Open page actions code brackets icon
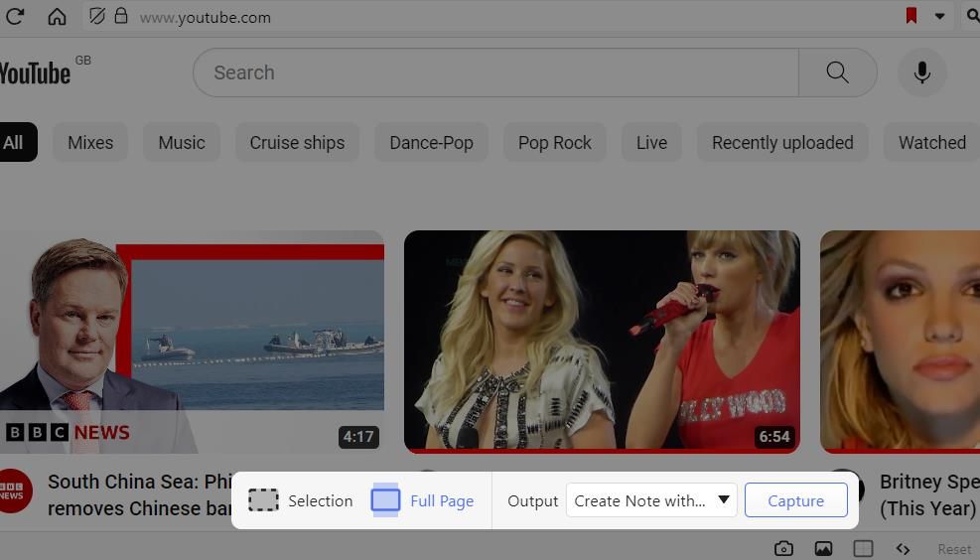This screenshot has width=980, height=560. [x=903, y=548]
